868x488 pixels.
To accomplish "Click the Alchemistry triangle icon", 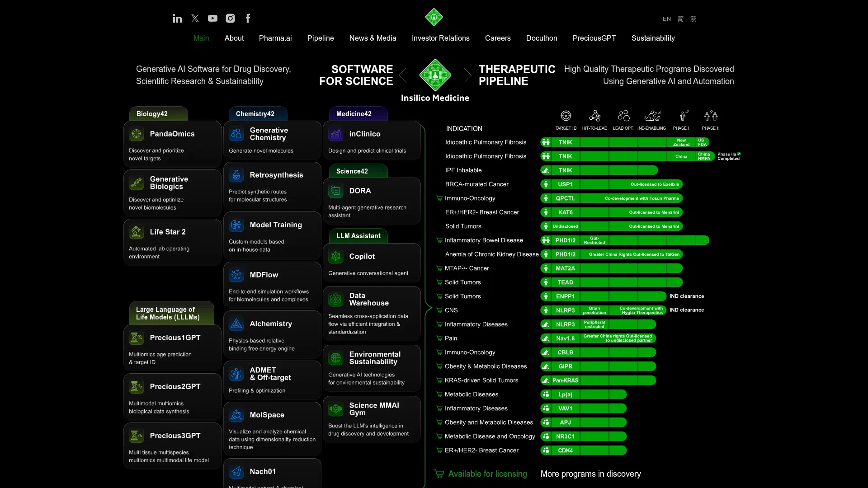I will coord(236,324).
